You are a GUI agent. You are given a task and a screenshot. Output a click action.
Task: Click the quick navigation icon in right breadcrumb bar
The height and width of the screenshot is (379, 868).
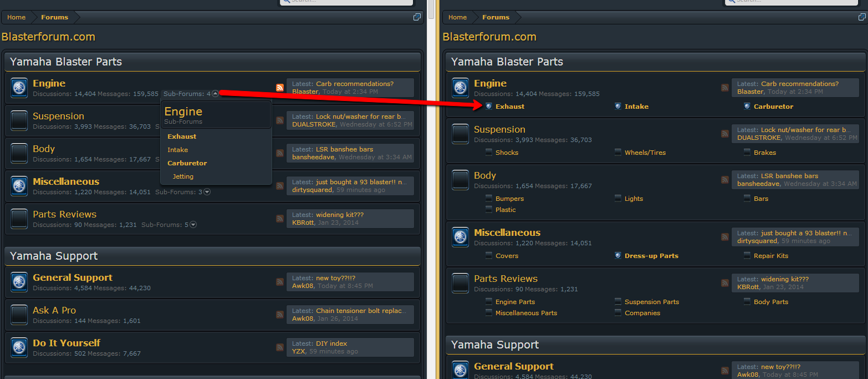(x=862, y=17)
